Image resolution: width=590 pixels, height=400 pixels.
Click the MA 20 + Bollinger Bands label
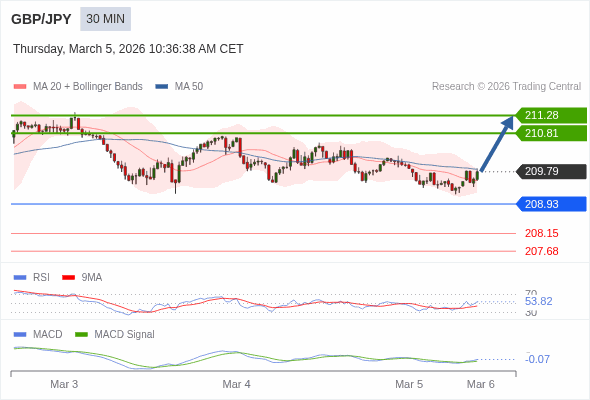[x=88, y=87]
